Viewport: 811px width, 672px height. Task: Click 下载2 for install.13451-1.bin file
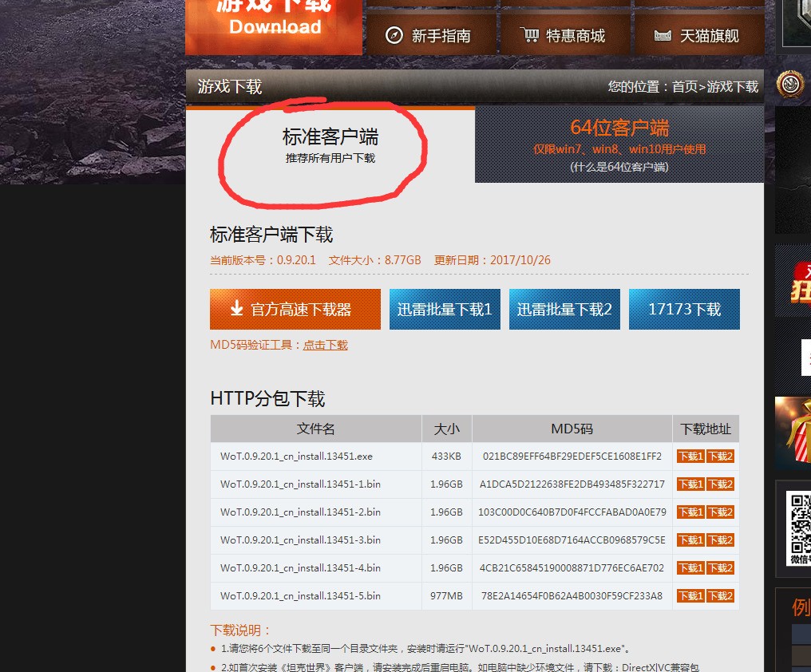coord(719,484)
